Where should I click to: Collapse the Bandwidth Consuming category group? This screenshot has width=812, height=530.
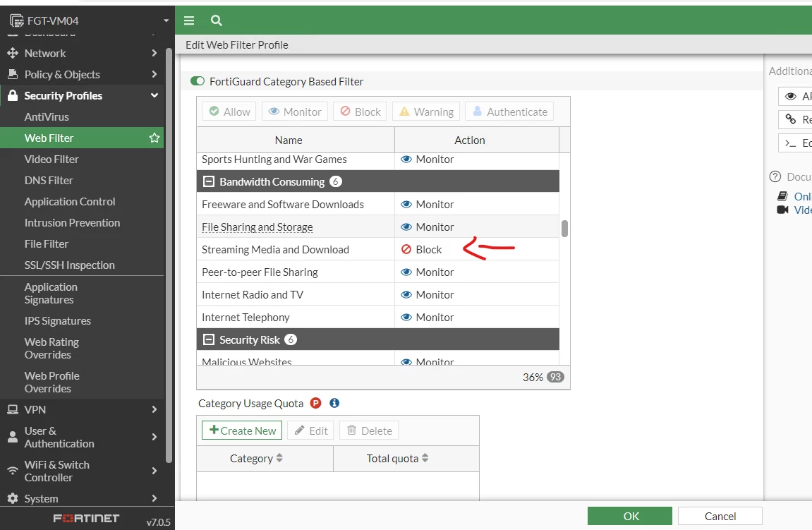pos(209,182)
